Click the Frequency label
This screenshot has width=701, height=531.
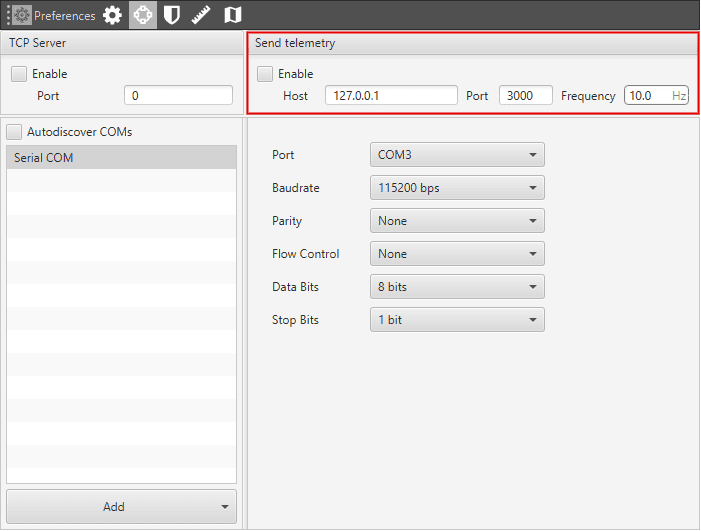coord(588,96)
